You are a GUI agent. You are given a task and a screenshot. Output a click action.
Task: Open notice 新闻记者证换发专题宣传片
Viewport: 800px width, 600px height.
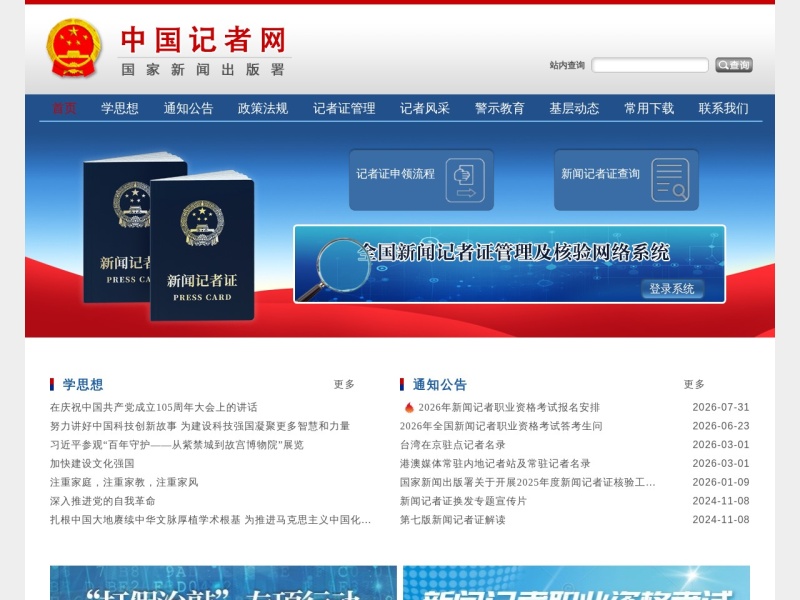[463, 501]
